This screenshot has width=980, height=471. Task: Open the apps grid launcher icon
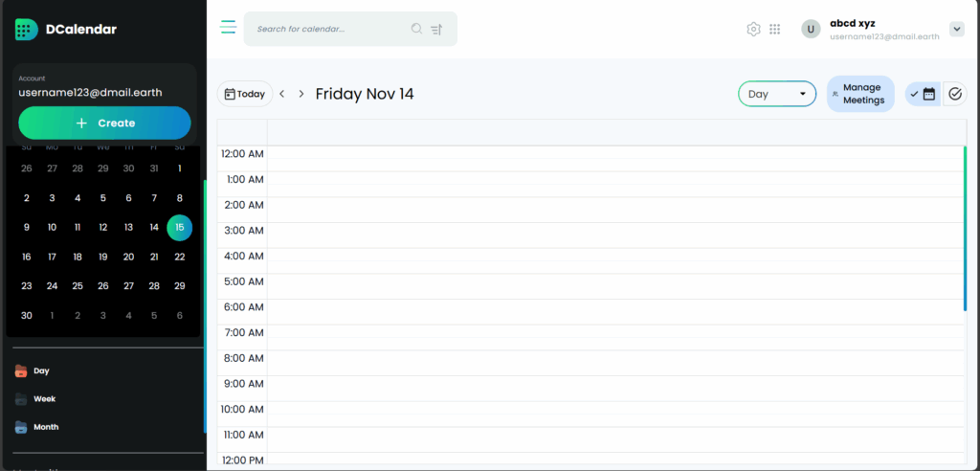point(775,30)
